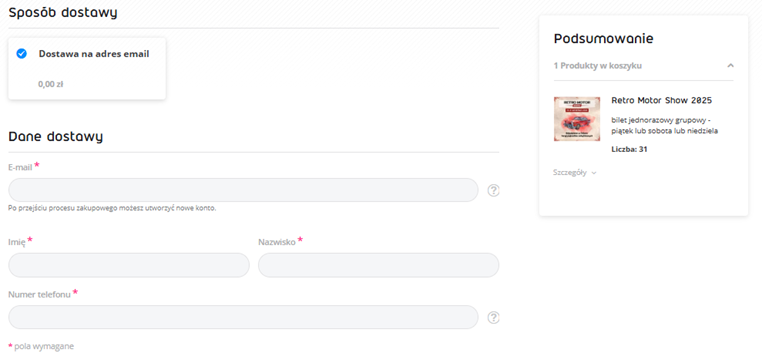
Task: Open the 'Retro Motor Show 2025' product title
Action: click(x=661, y=101)
